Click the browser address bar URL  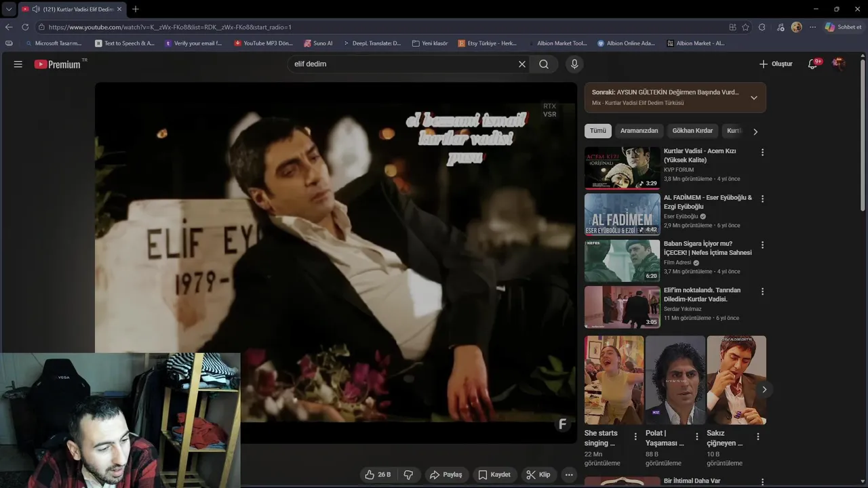click(170, 27)
